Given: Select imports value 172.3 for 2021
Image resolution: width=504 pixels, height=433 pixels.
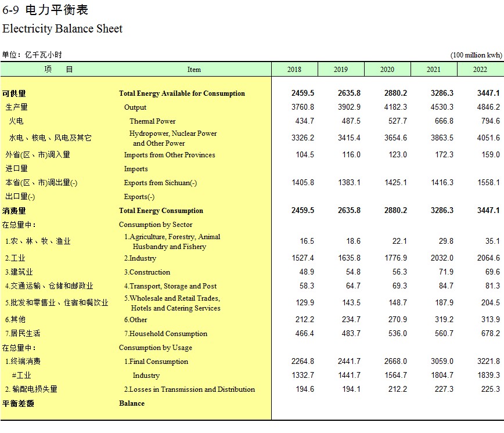Looking at the screenshot, I should click(444, 154).
